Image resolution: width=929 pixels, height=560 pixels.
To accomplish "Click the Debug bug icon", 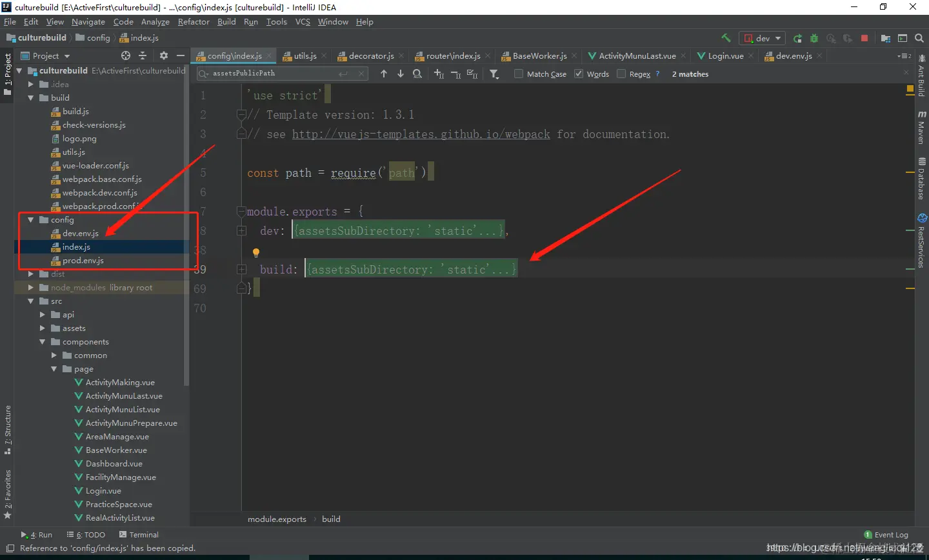I will click(814, 38).
